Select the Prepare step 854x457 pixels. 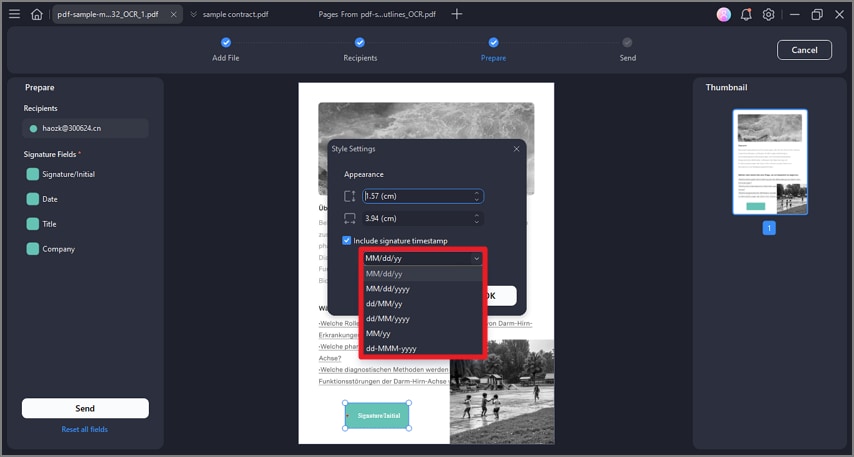click(x=493, y=50)
